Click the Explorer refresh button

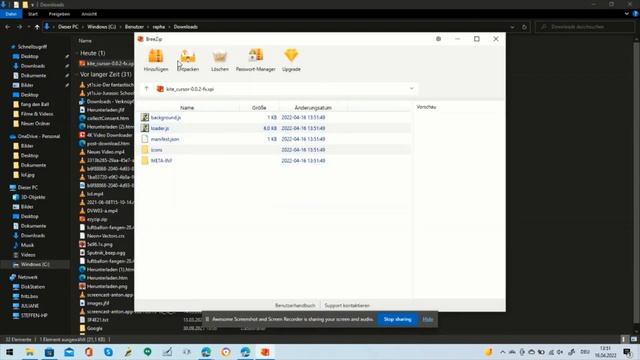coord(524,27)
